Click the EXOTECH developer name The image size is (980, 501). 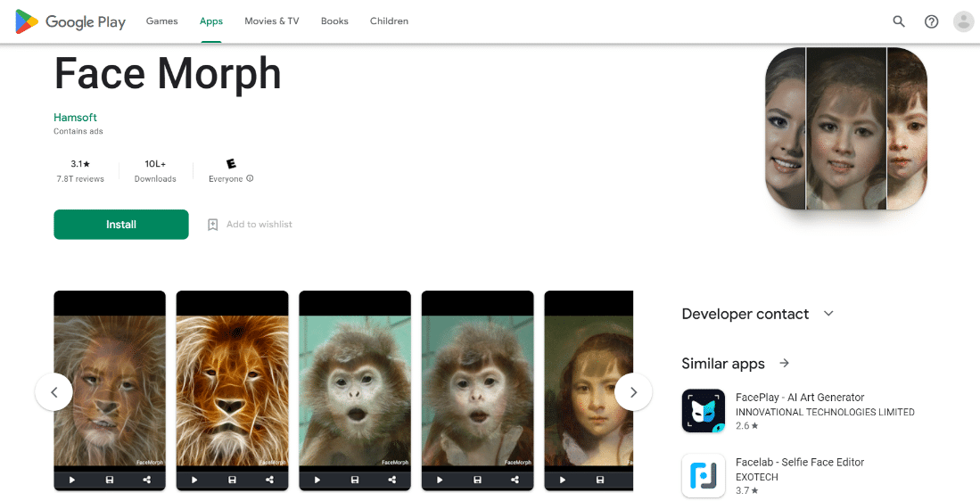(x=757, y=477)
